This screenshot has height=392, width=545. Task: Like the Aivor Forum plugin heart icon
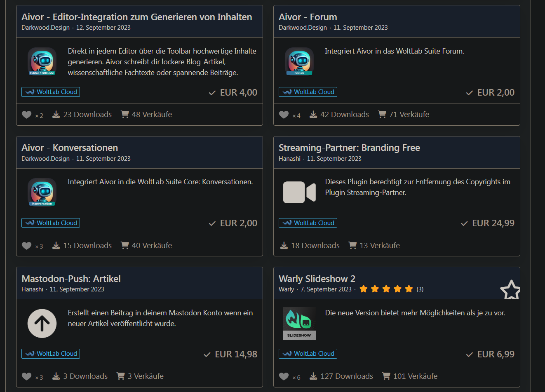284,115
